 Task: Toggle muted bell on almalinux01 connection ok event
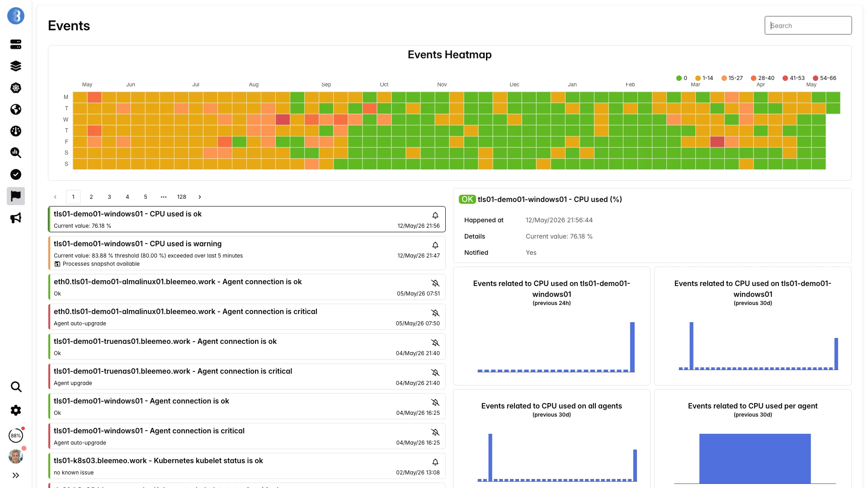[x=435, y=283]
